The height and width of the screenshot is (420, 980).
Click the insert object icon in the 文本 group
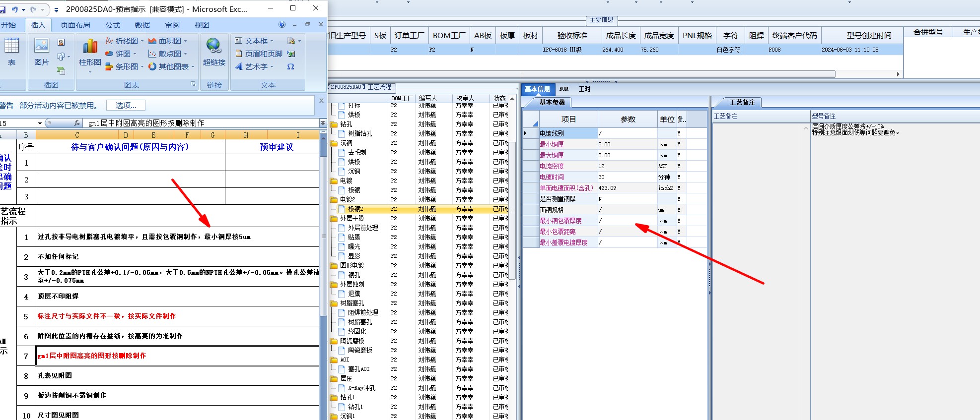(291, 54)
